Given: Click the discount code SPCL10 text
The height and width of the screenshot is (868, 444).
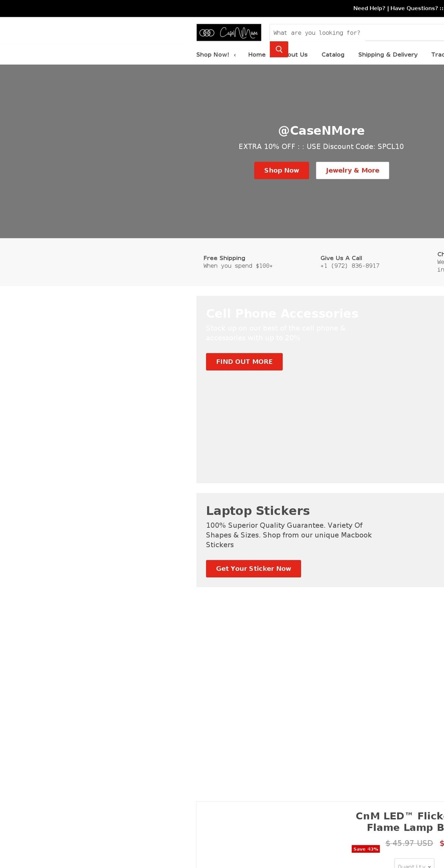Looking at the screenshot, I should (x=390, y=146).
